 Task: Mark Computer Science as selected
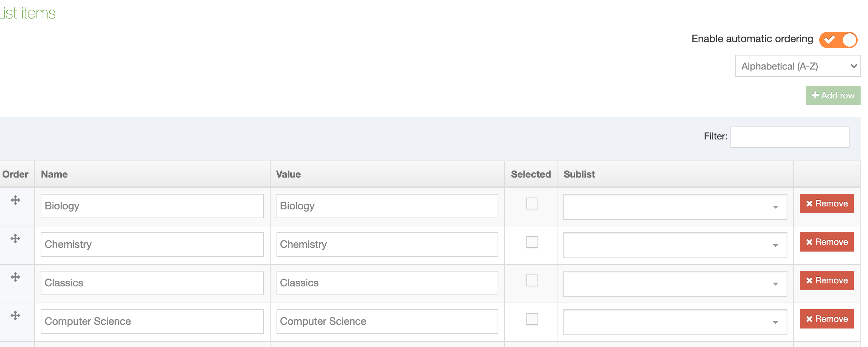532,319
